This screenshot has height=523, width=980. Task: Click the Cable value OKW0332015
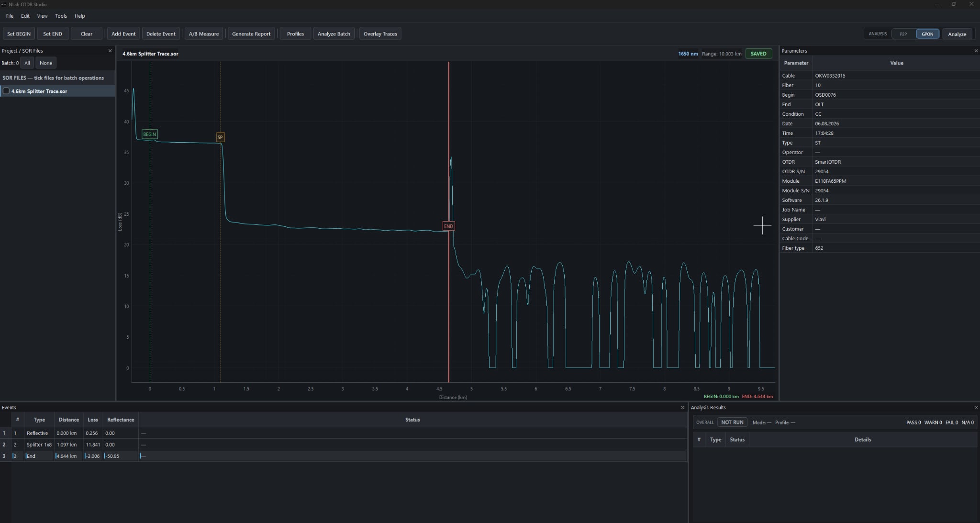coord(830,76)
